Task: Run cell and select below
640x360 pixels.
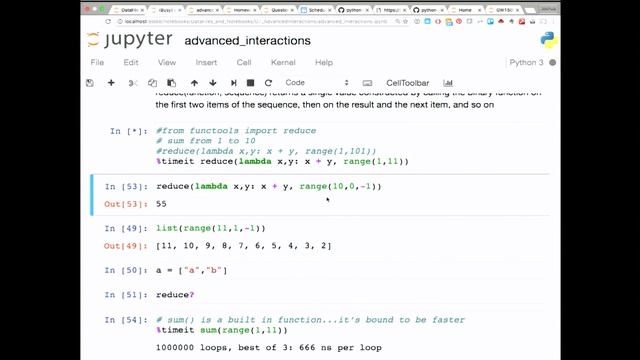Action: pos(233,83)
